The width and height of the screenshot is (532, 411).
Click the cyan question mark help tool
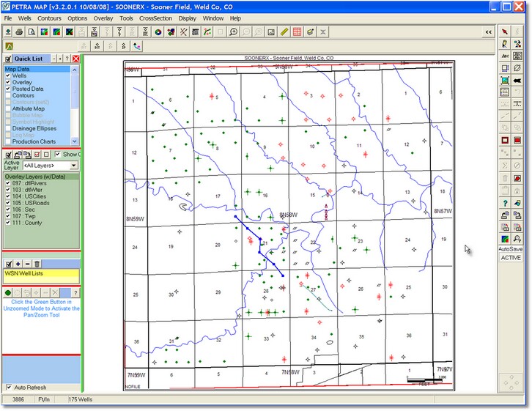click(505, 203)
